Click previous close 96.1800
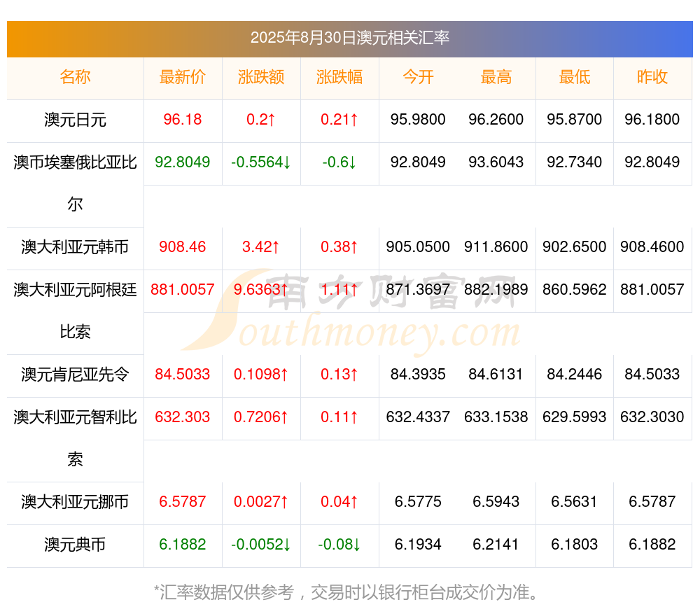Image resolution: width=700 pixels, height=614 pixels. [652, 120]
